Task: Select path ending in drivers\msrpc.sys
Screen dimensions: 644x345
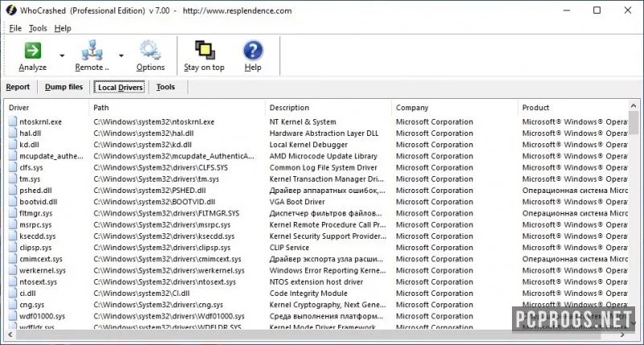Action: click(x=162, y=225)
